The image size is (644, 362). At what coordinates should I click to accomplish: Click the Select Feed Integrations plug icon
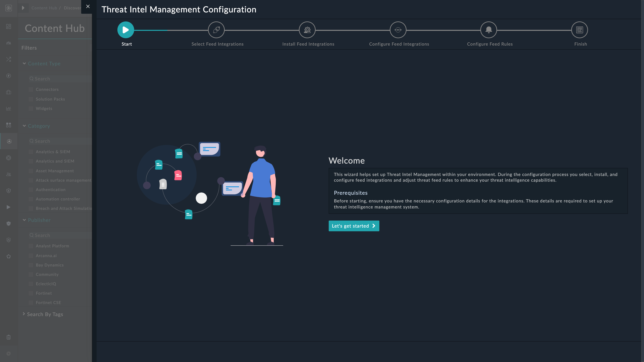point(216,30)
